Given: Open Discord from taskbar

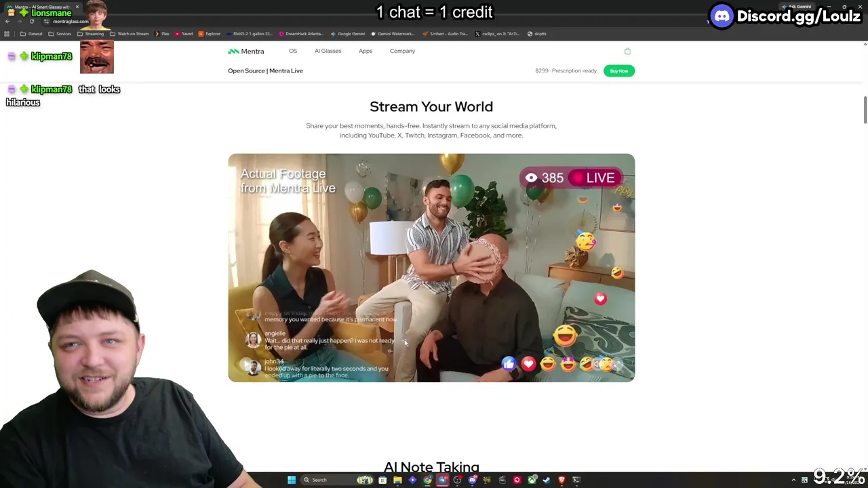Looking at the screenshot, I should [473, 480].
